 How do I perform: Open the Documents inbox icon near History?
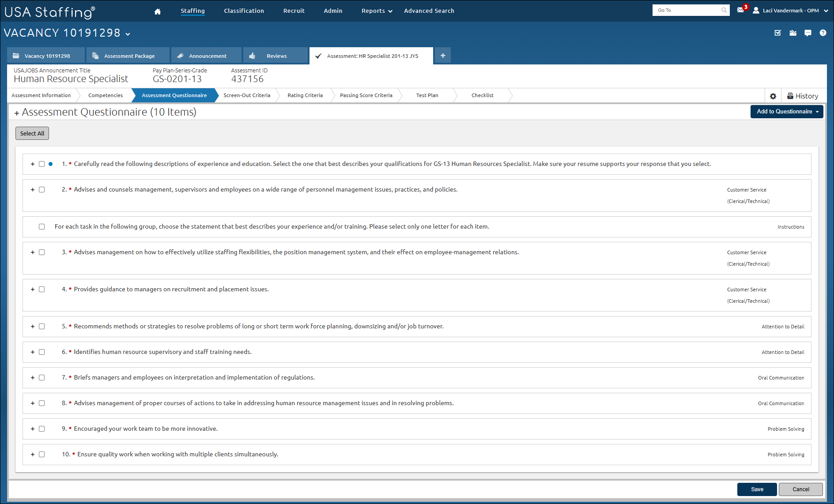(793, 33)
